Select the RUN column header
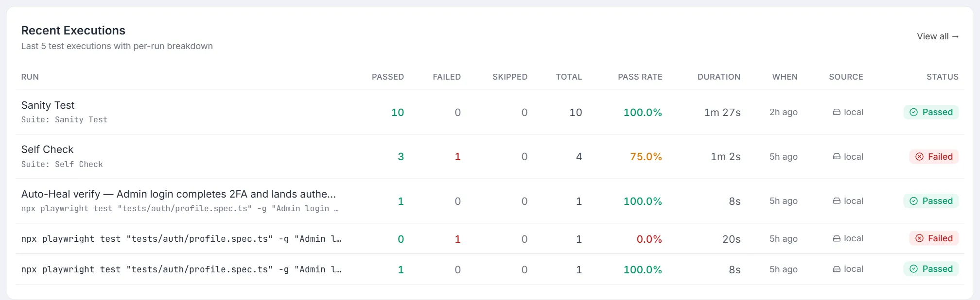980x300 pixels. click(x=30, y=77)
